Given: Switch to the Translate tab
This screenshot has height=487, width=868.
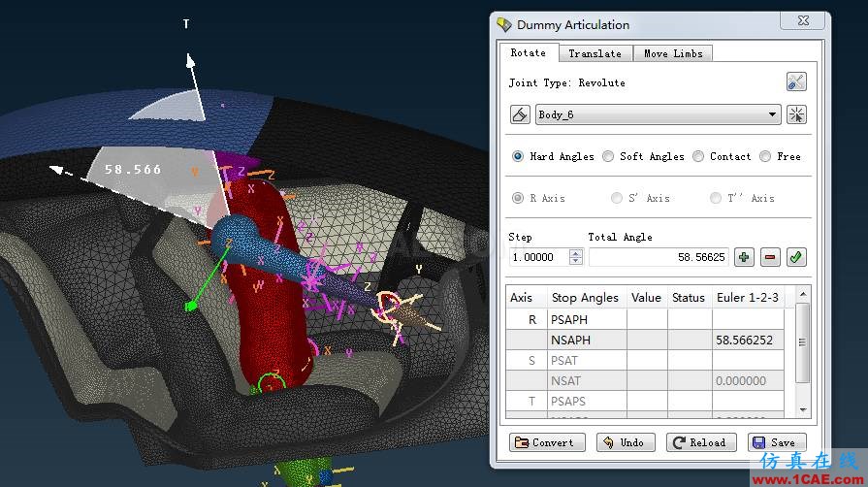Looking at the screenshot, I should pos(595,53).
